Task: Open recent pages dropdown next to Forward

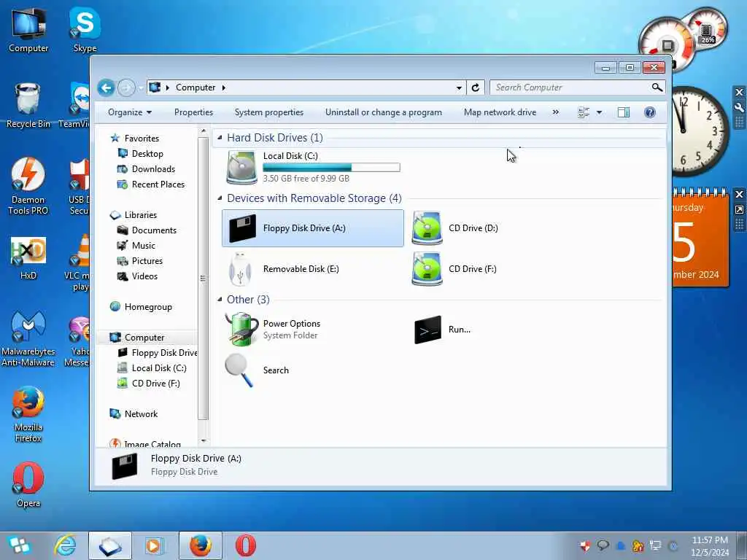Action: (141, 88)
